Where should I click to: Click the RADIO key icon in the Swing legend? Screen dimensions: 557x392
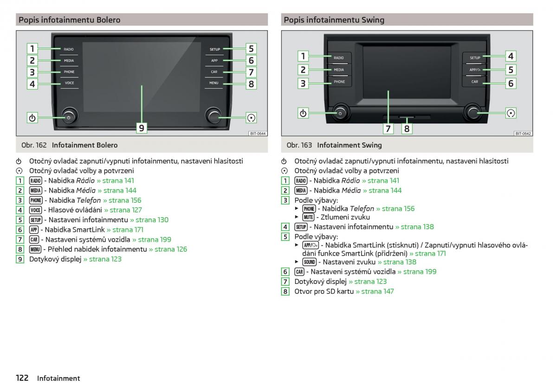pos(301,180)
